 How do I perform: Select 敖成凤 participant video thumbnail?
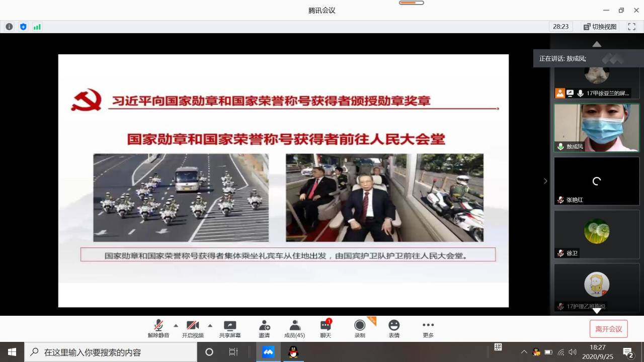596,128
